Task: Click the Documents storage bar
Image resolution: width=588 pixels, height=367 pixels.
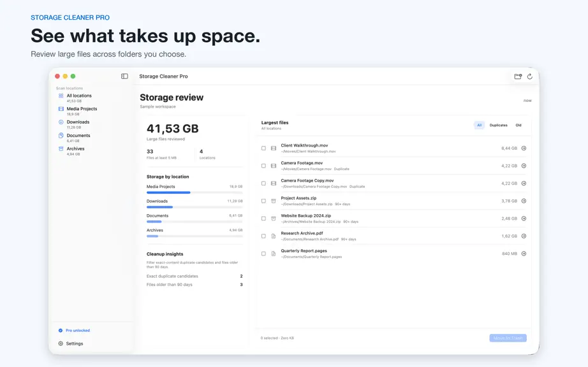Action: (195, 222)
